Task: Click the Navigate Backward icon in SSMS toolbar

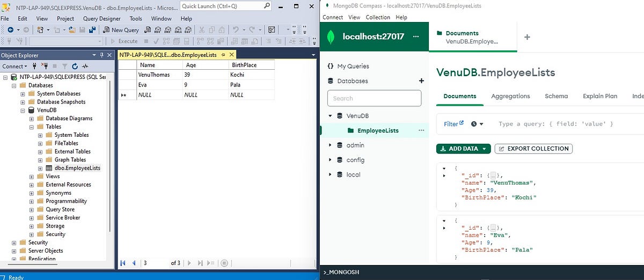Action: pos(11,30)
